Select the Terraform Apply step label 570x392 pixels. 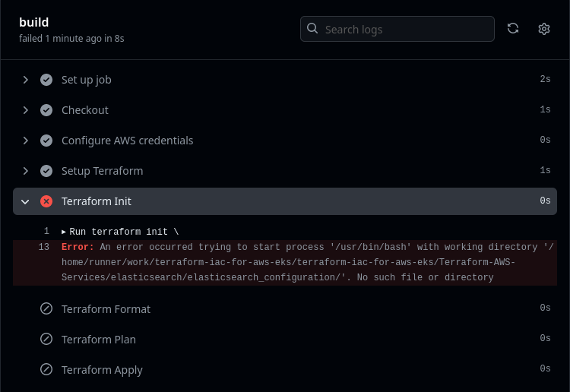pos(102,370)
